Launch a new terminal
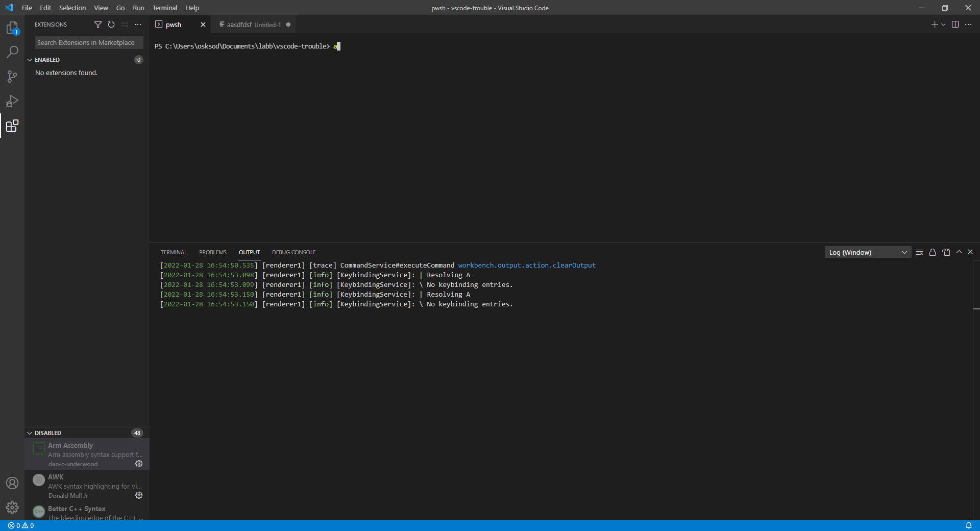Image resolution: width=980 pixels, height=531 pixels. pos(934,24)
